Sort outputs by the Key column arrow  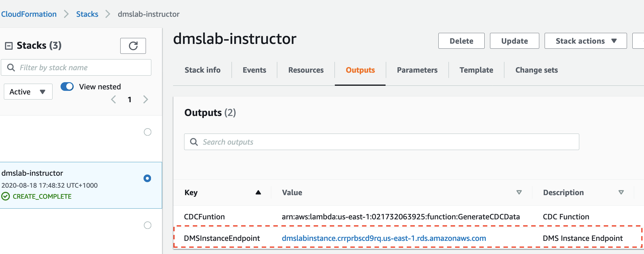point(258,192)
